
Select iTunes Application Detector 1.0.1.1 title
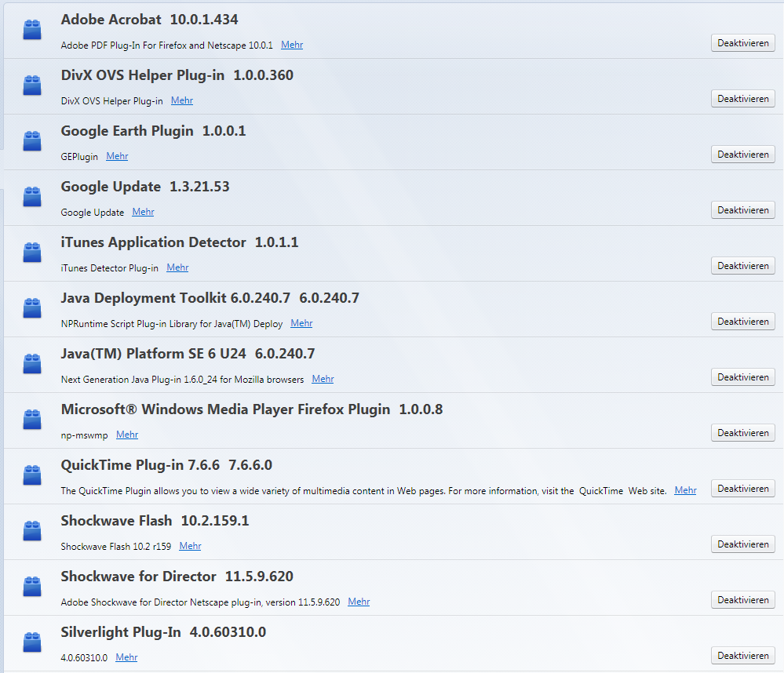pos(180,242)
